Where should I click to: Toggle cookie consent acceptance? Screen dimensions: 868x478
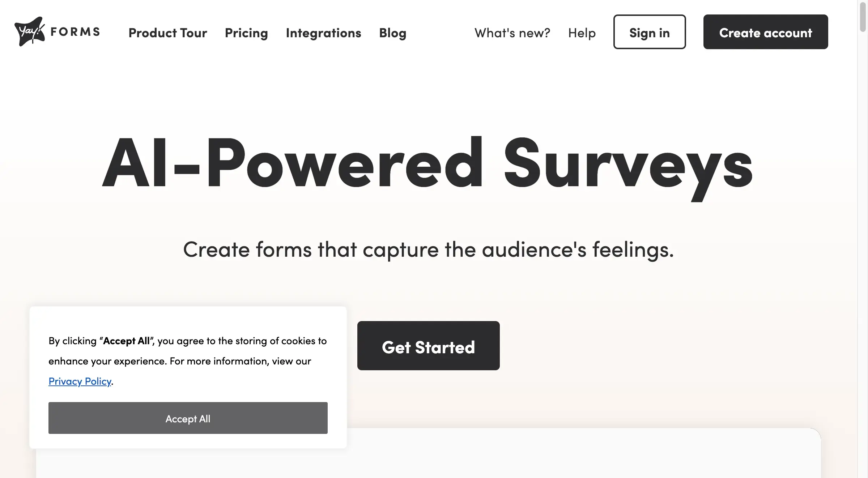pos(188,418)
